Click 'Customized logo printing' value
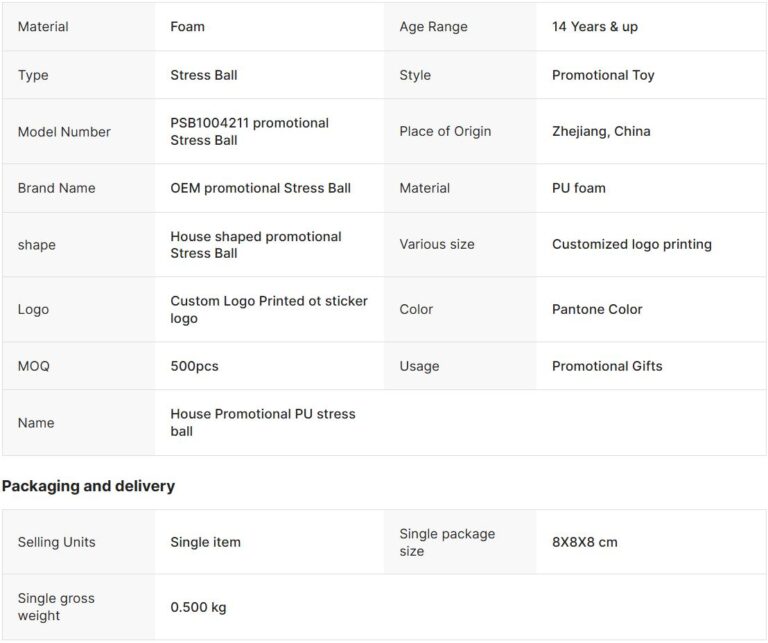Screen dimensions: 768x643 (x=631, y=244)
